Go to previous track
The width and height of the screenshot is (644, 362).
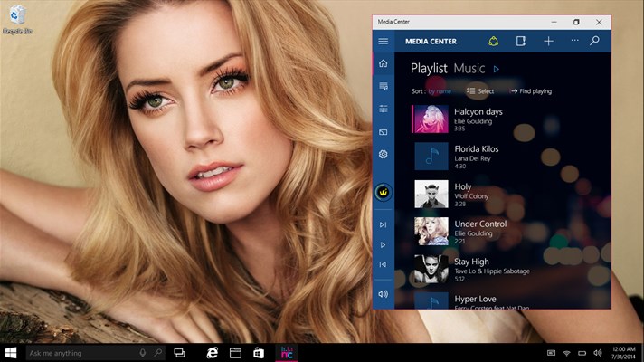(384, 264)
